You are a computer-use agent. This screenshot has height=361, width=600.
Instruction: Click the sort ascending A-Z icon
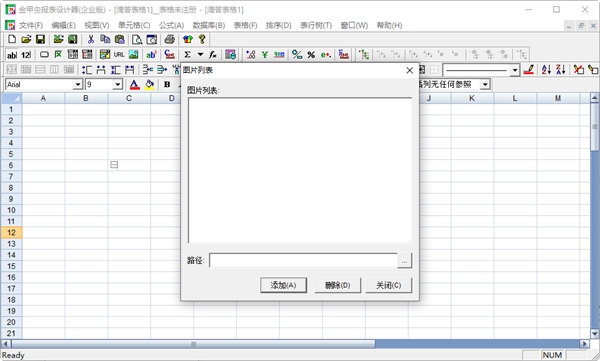coord(546,69)
